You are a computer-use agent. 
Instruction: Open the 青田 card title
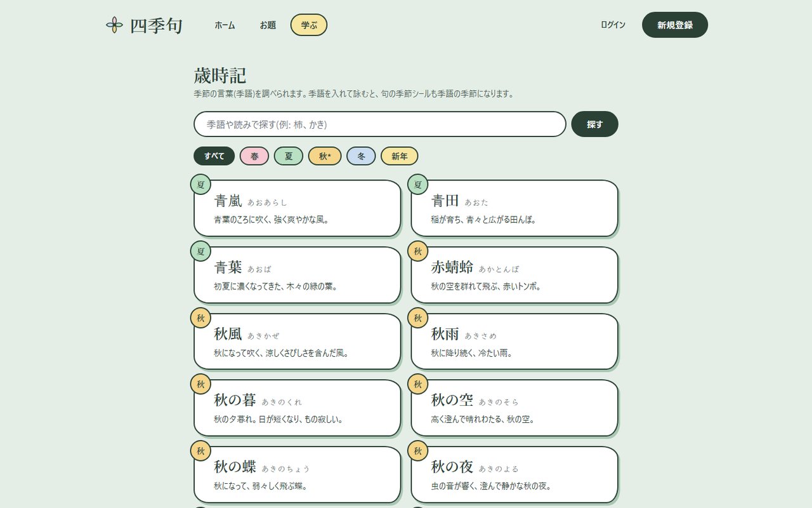pos(445,201)
